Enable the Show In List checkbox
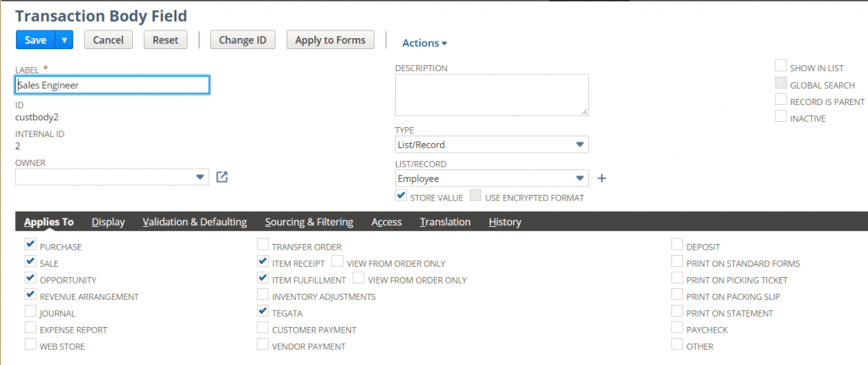 (781, 67)
